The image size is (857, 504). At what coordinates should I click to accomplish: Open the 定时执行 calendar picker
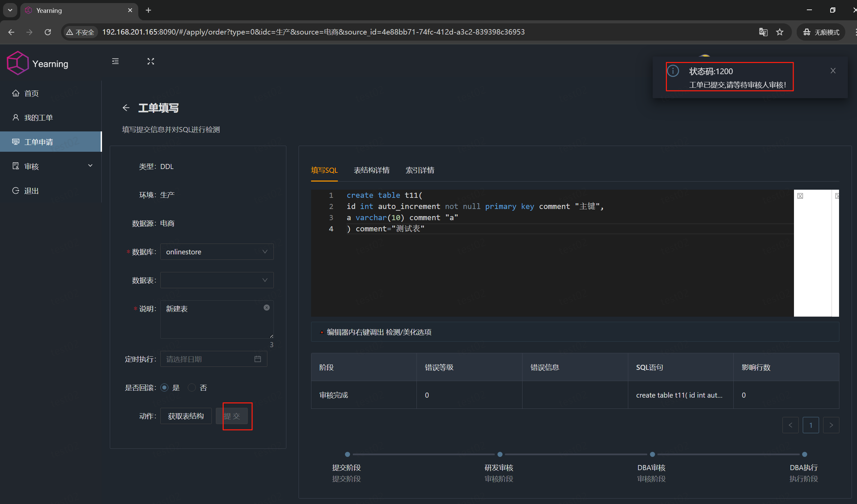258,359
